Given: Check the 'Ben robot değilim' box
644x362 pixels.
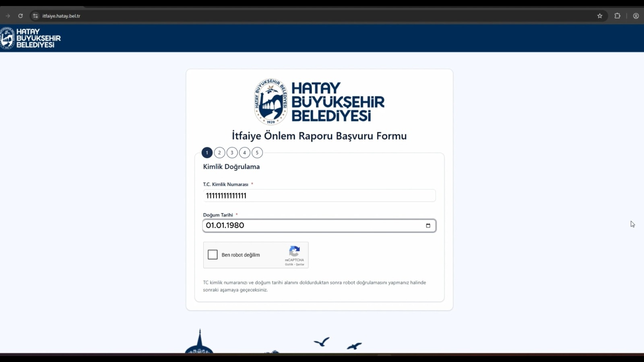Looking at the screenshot, I should [x=213, y=255].
